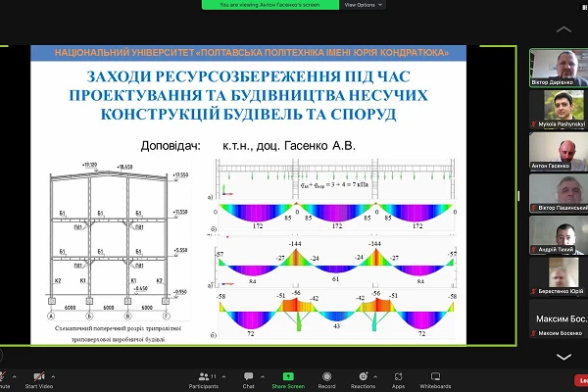
Task: Open Whiteboards from the toolbar
Action: click(x=435, y=376)
